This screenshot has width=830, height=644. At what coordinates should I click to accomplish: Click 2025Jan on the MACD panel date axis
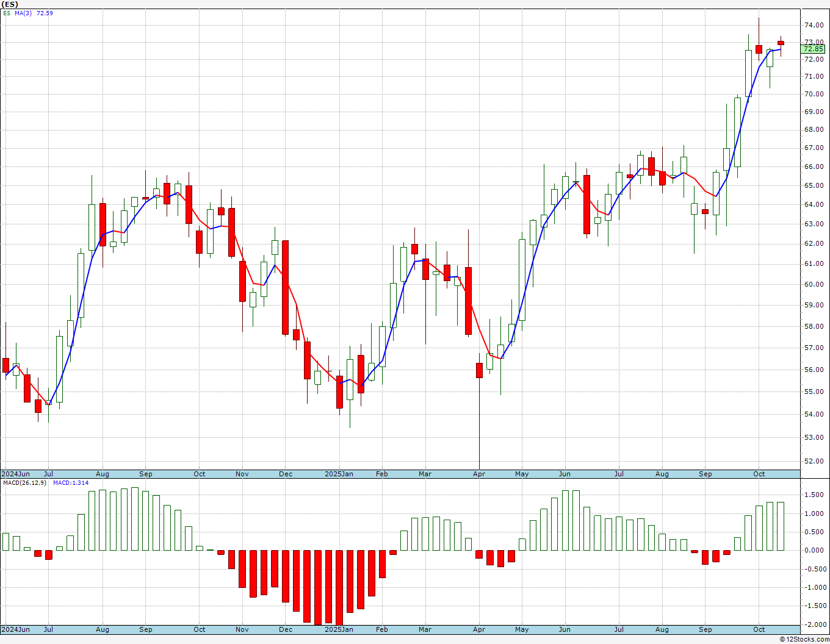click(x=339, y=629)
